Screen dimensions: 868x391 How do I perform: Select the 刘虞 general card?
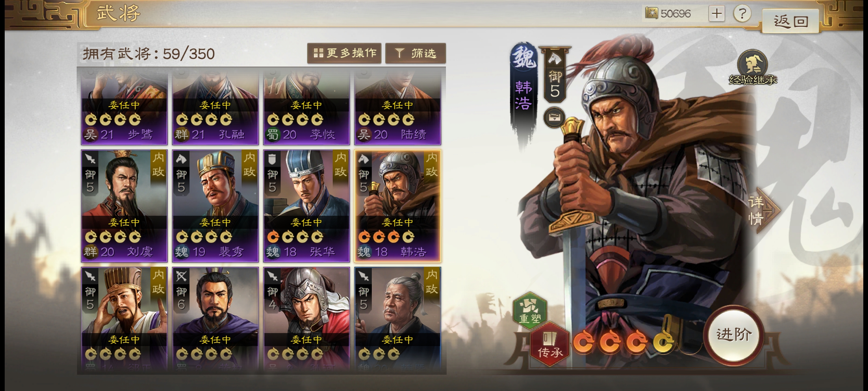(124, 206)
